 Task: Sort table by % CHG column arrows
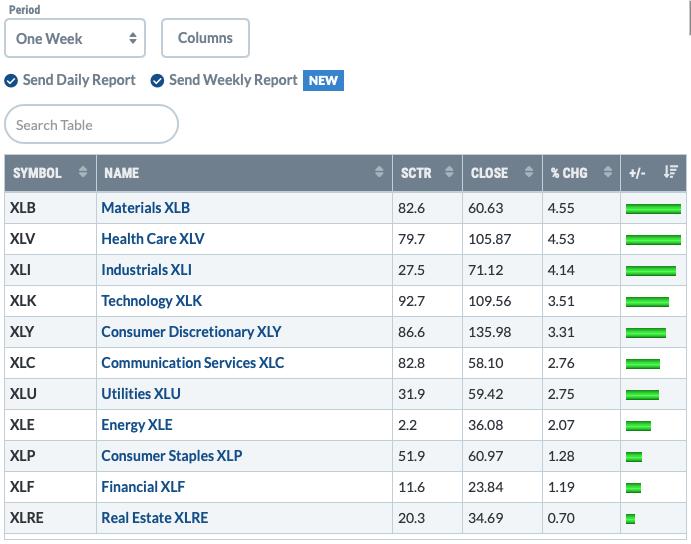pyautogui.click(x=608, y=172)
